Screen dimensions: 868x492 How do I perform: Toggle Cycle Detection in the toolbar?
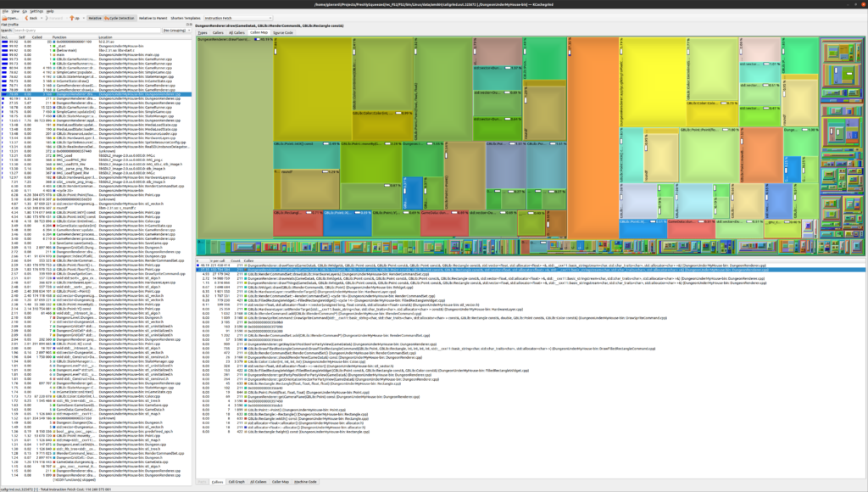pyautogui.click(x=120, y=17)
